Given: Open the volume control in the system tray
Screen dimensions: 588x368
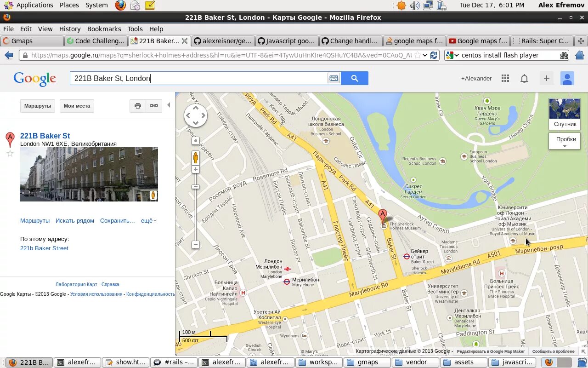Looking at the screenshot, I should (x=415, y=5).
